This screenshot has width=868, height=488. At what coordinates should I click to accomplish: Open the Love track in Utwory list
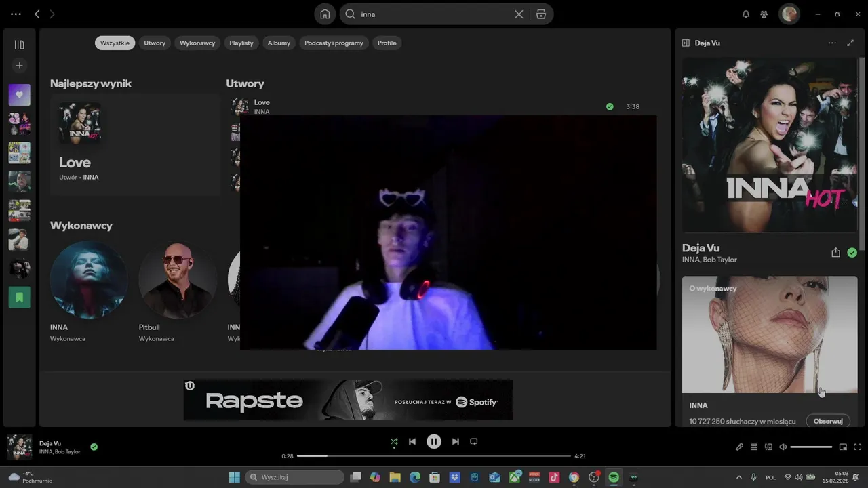click(262, 102)
